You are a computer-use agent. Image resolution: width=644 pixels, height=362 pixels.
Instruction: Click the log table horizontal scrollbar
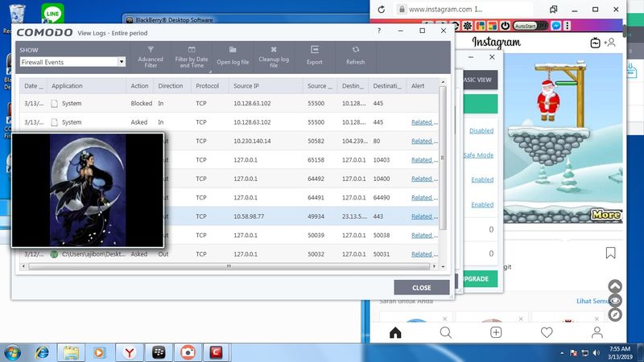click(229, 266)
